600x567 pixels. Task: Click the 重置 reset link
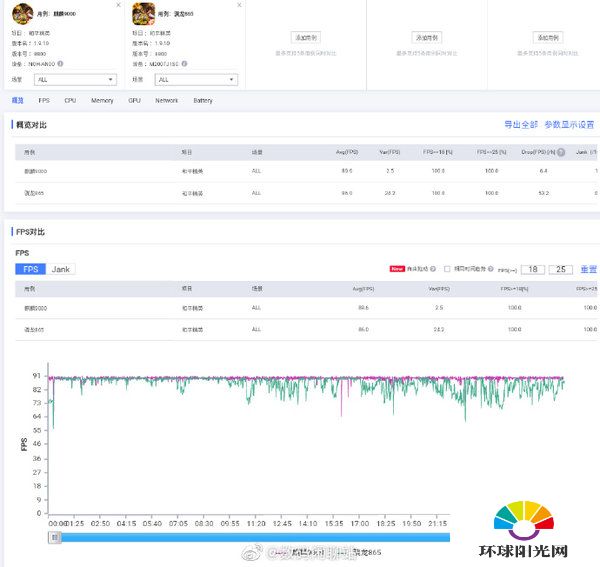point(589,269)
